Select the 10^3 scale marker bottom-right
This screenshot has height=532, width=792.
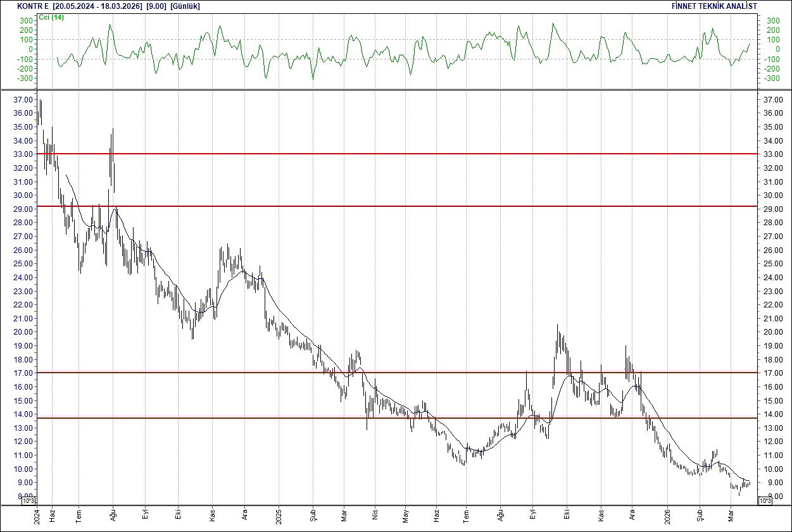764,500
